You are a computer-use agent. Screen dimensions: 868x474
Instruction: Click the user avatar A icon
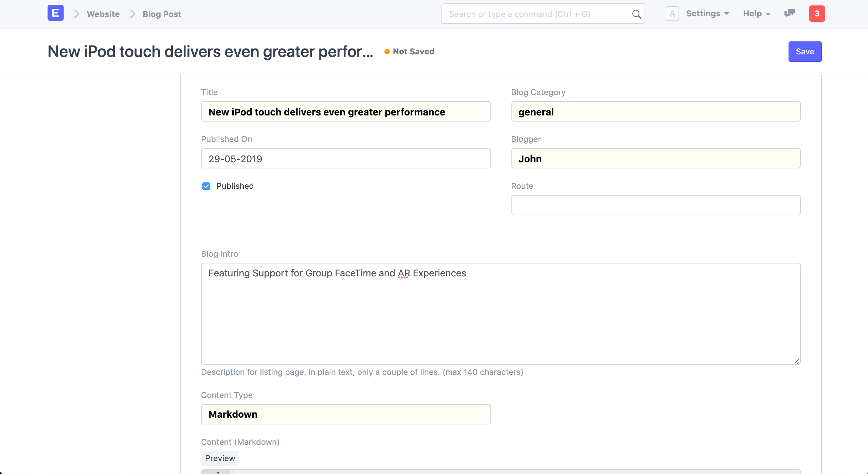672,14
